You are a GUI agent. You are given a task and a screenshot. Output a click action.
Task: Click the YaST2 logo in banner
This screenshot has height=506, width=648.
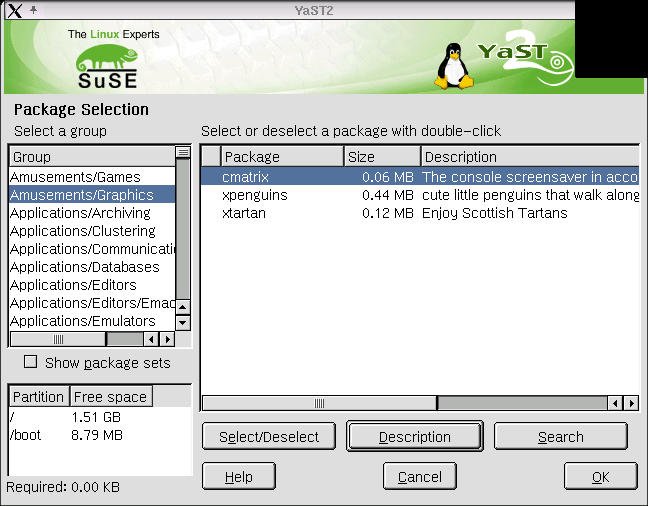point(522,60)
